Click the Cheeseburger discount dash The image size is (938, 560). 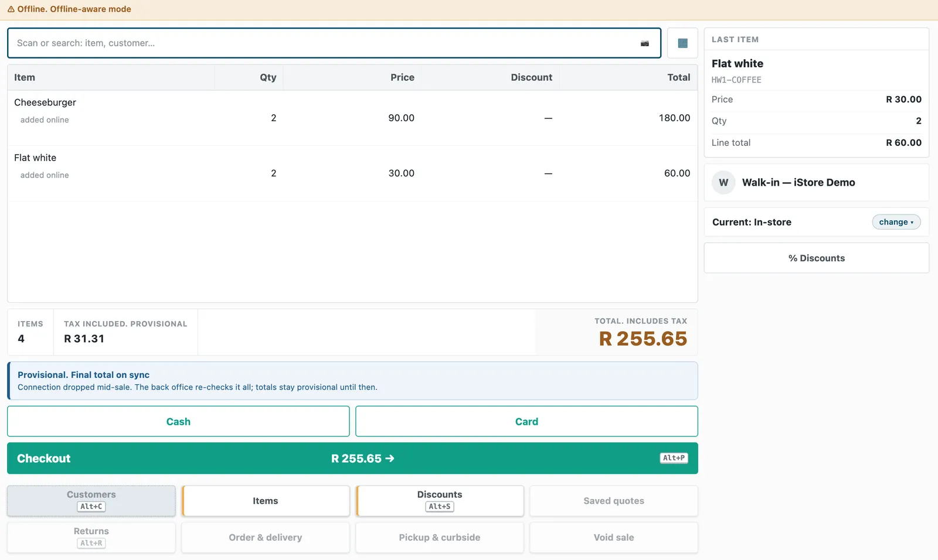pyautogui.click(x=548, y=118)
